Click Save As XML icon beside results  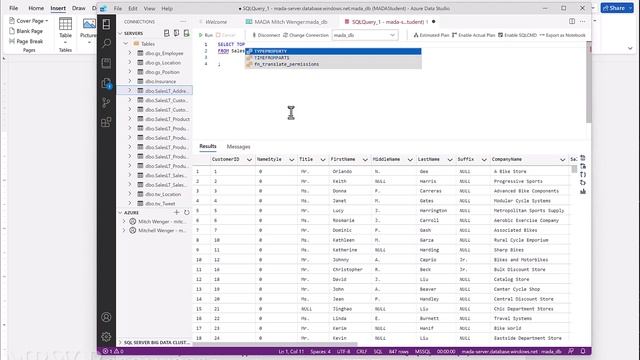click(x=582, y=182)
